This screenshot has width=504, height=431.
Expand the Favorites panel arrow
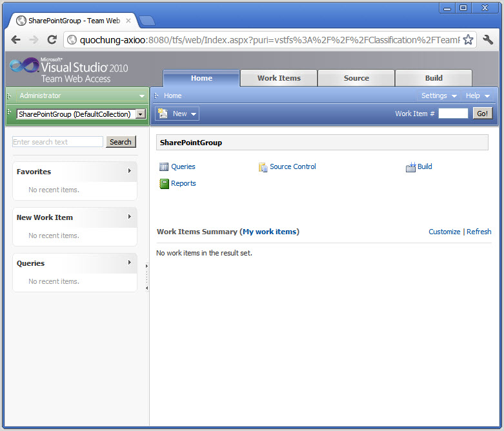click(130, 171)
